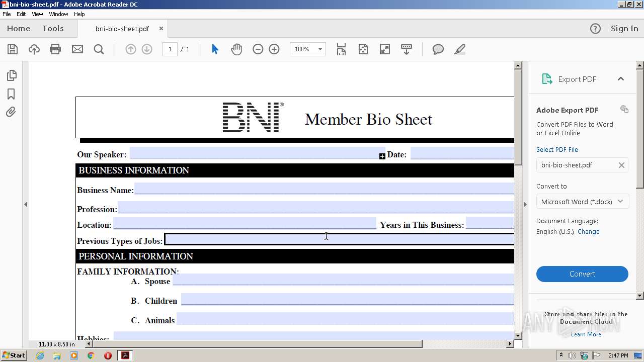Open the Windows Start menu
The image size is (644, 362).
pyautogui.click(x=14, y=355)
